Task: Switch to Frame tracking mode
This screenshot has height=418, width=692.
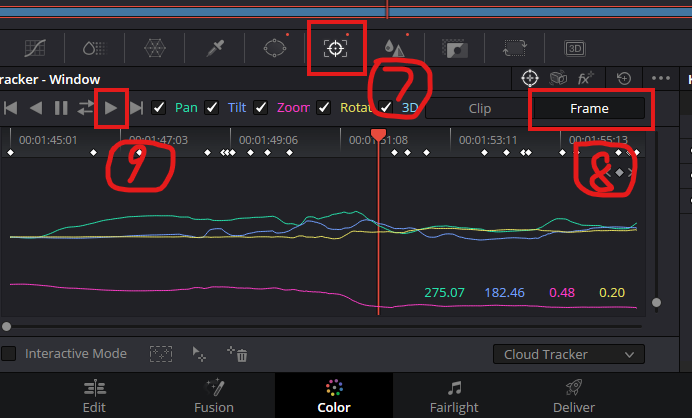Action: pos(589,109)
